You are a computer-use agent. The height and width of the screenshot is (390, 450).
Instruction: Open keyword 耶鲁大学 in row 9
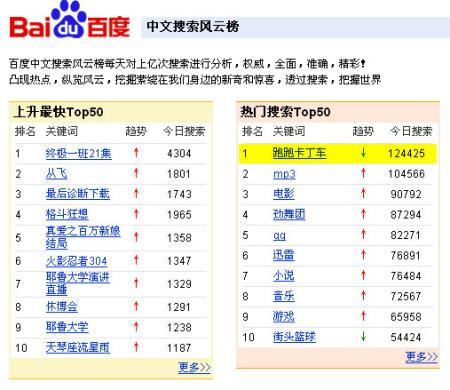coord(67,327)
